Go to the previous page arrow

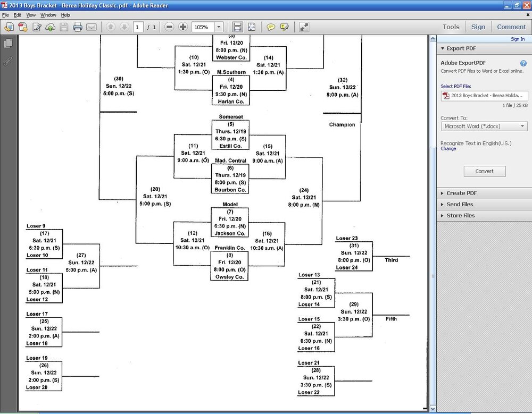pos(110,27)
